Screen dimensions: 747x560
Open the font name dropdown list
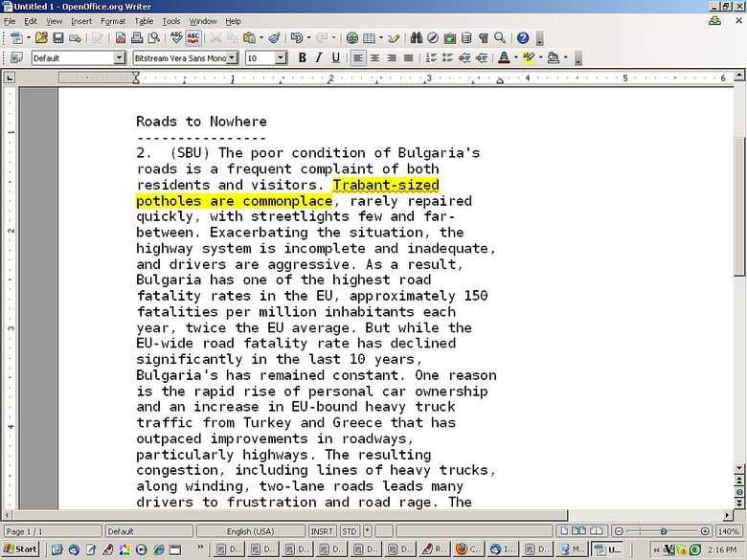pos(232,58)
